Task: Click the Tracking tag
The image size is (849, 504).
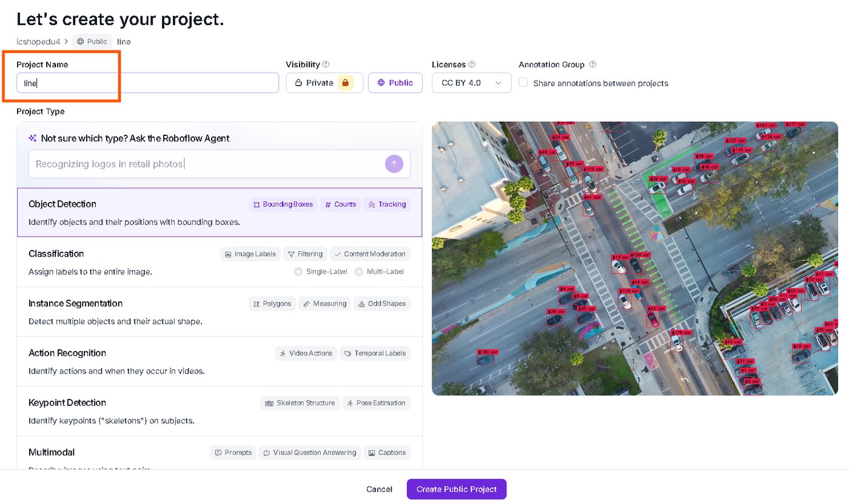Action: point(387,204)
